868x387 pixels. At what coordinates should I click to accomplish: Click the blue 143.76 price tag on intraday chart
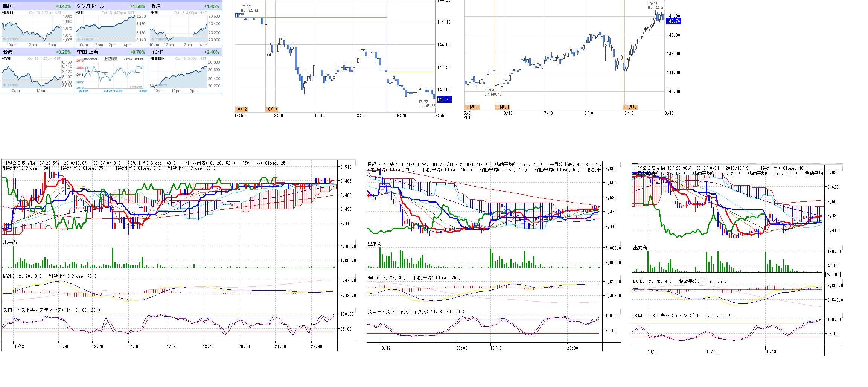point(444,99)
